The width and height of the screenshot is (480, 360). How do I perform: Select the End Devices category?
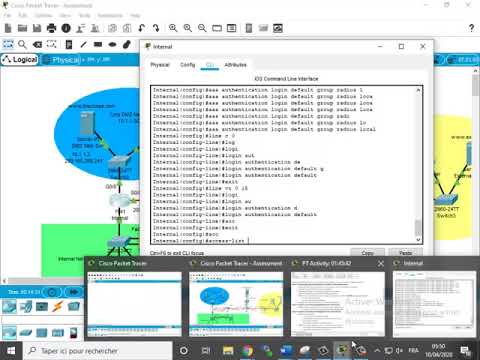point(26,306)
